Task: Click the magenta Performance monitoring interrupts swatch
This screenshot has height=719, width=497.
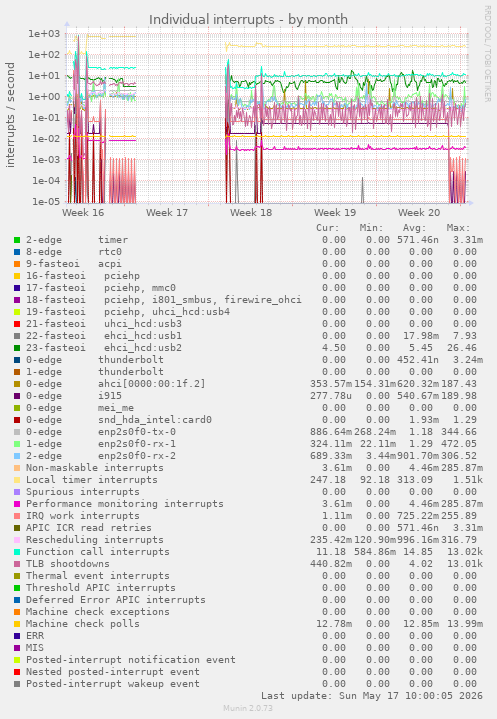Action: [x=17, y=504]
